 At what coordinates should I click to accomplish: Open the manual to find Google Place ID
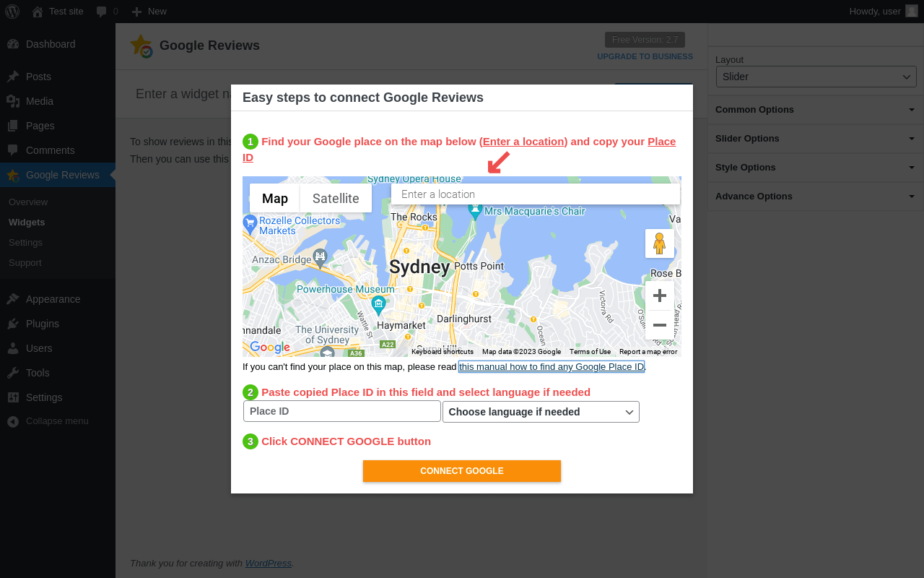click(x=552, y=367)
